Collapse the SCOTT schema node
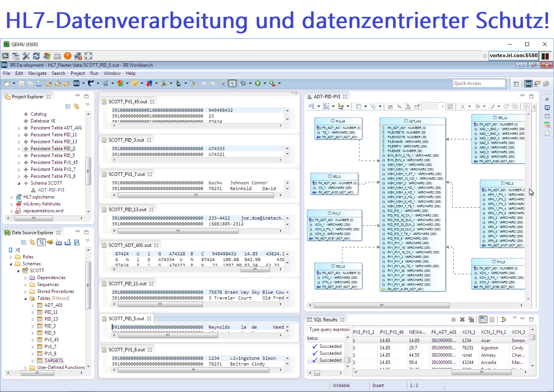 click(18, 271)
